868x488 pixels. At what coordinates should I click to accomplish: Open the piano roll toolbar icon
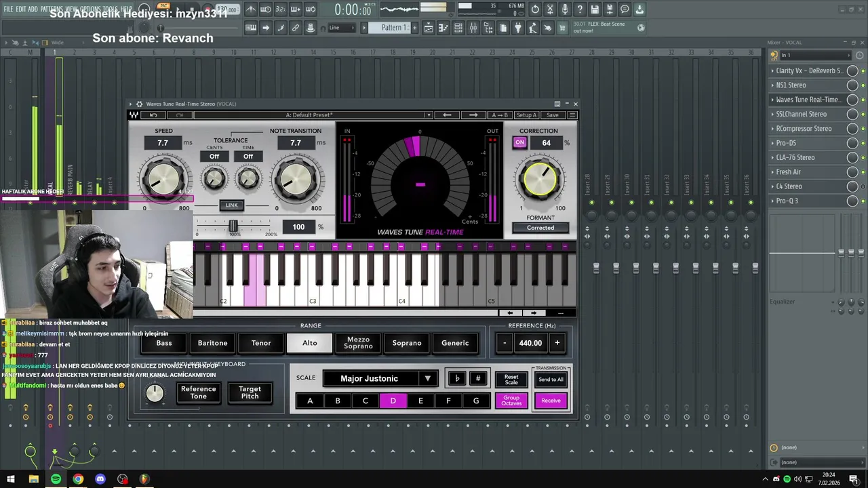[443, 28]
